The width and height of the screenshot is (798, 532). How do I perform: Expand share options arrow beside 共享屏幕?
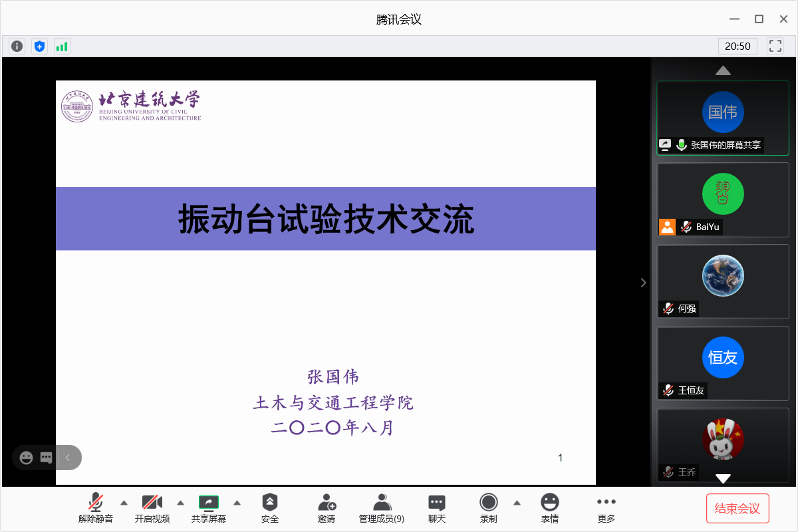(x=237, y=503)
